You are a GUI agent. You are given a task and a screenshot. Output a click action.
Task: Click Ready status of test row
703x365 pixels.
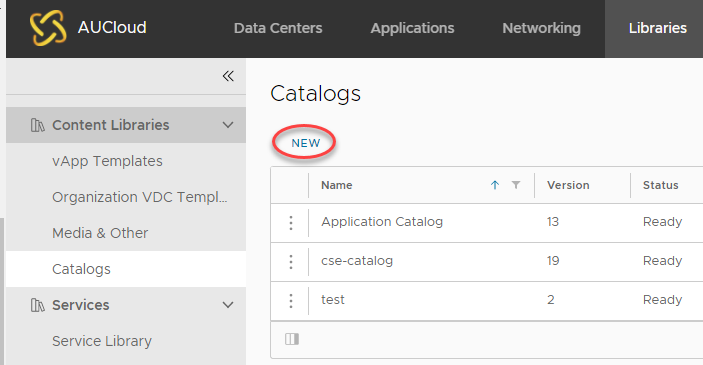click(662, 300)
